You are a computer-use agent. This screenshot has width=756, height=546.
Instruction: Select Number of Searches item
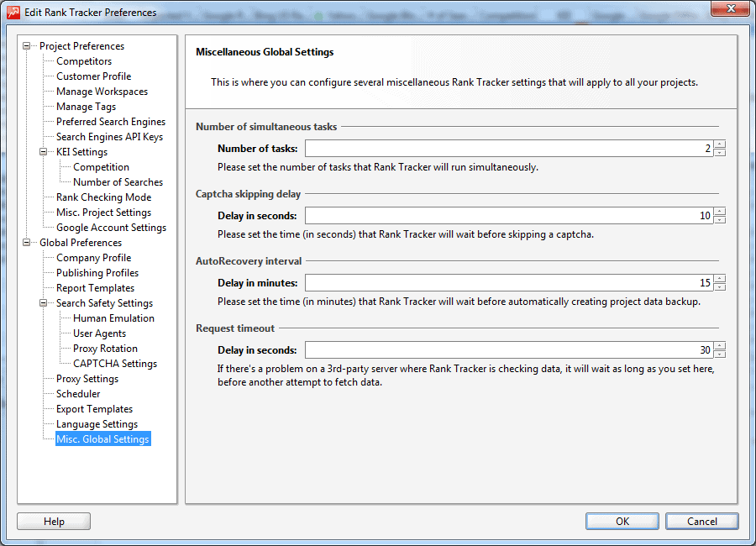(118, 182)
